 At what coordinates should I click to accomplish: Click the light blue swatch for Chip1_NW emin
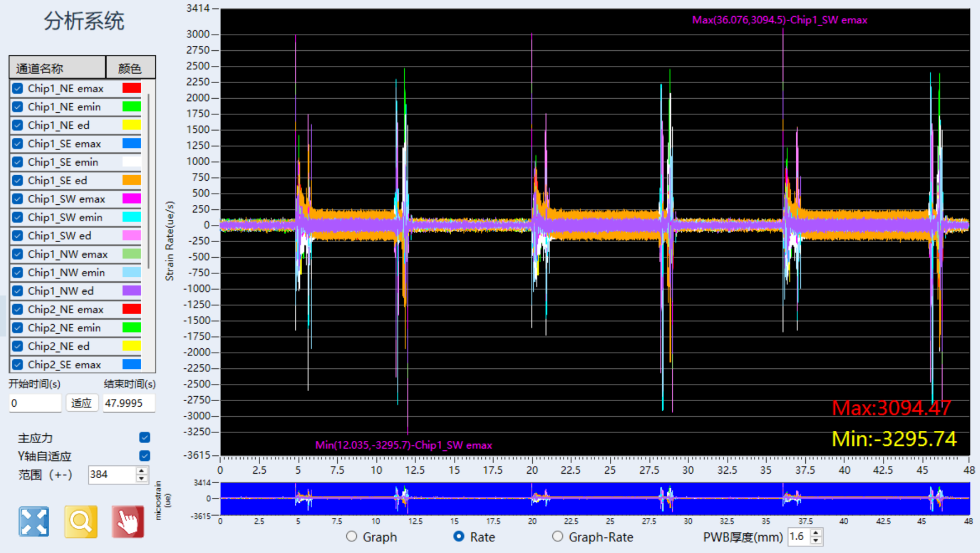pyautogui.click(x=132, y=272)
